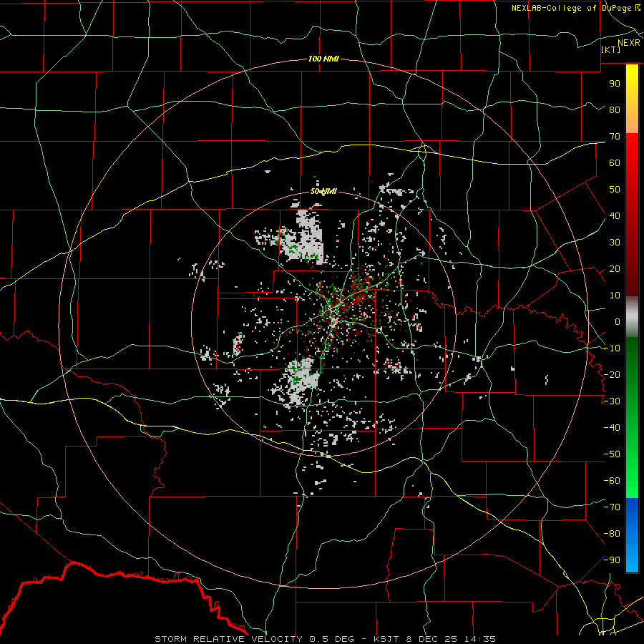Click the "NEXR" label above the scale
The height and width of the screenshot is (644, 644).
tap(629, 43)
